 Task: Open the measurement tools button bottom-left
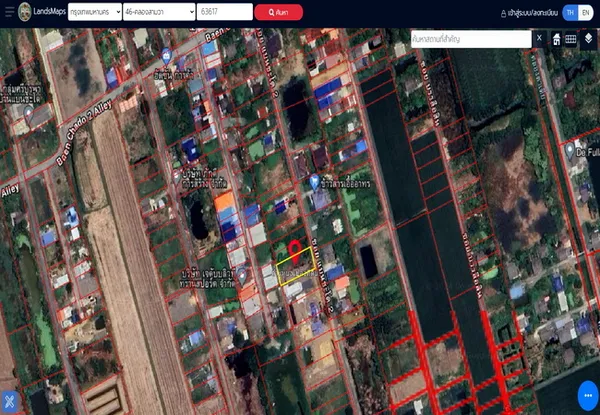point(10,399)
